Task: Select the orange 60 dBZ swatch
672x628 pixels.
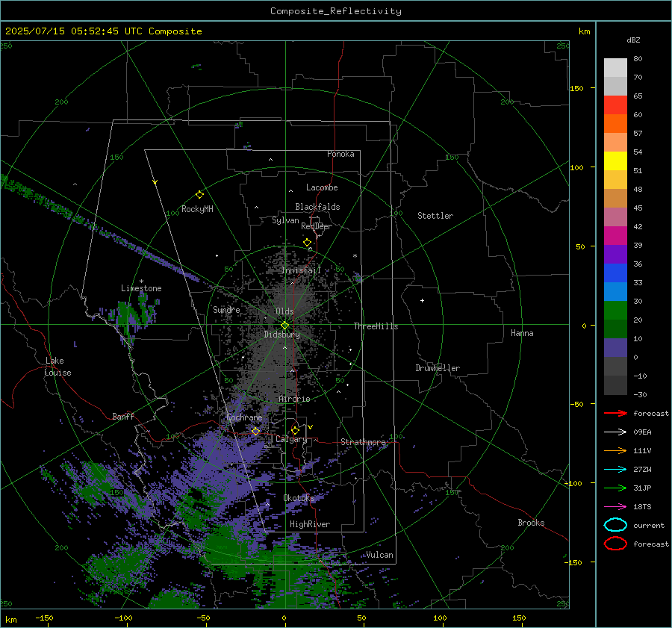Action: click(x=615, y=123)
